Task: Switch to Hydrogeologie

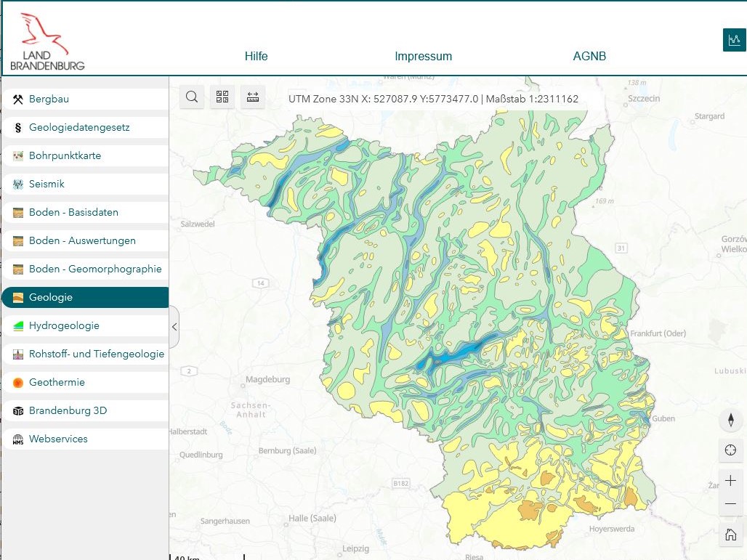Action: tap(86, 325)
